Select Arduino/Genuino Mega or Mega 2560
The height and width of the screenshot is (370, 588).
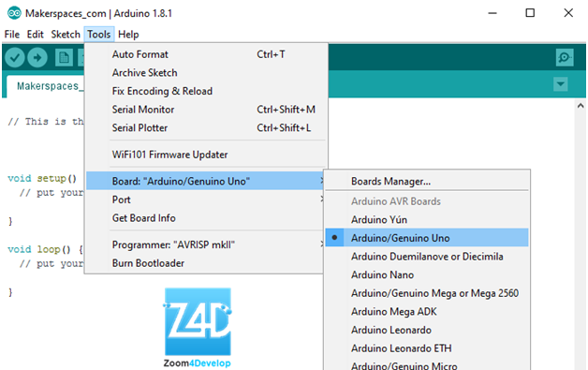tap(427, 293)
